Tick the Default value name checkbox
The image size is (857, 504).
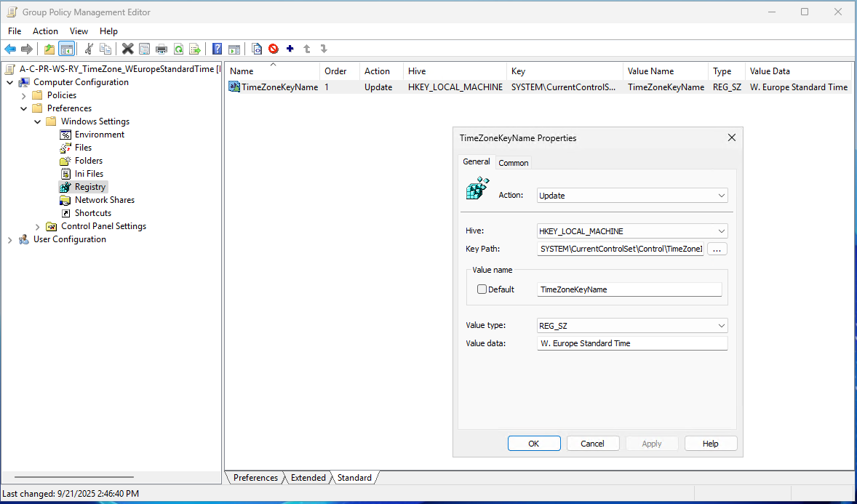pos(482,289)
